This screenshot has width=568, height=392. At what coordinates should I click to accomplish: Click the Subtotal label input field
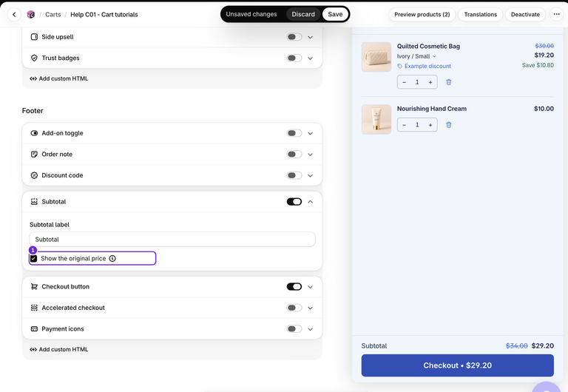coord(172,240)
